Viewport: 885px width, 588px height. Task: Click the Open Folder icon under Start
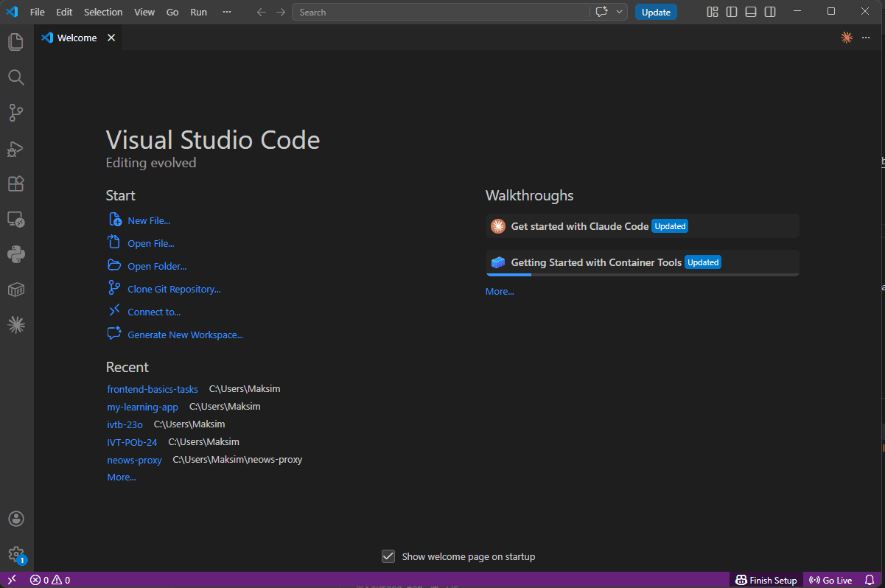tap(114, 265)
